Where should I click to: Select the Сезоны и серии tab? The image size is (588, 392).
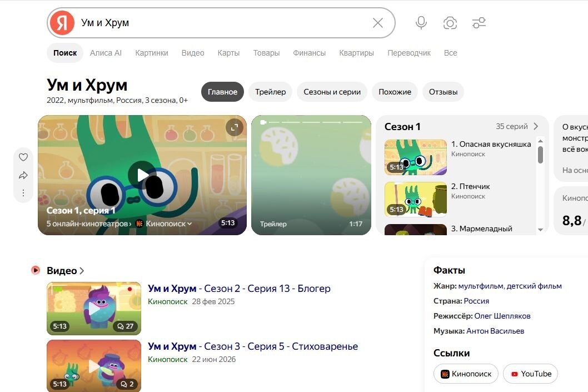coord(332,92)
